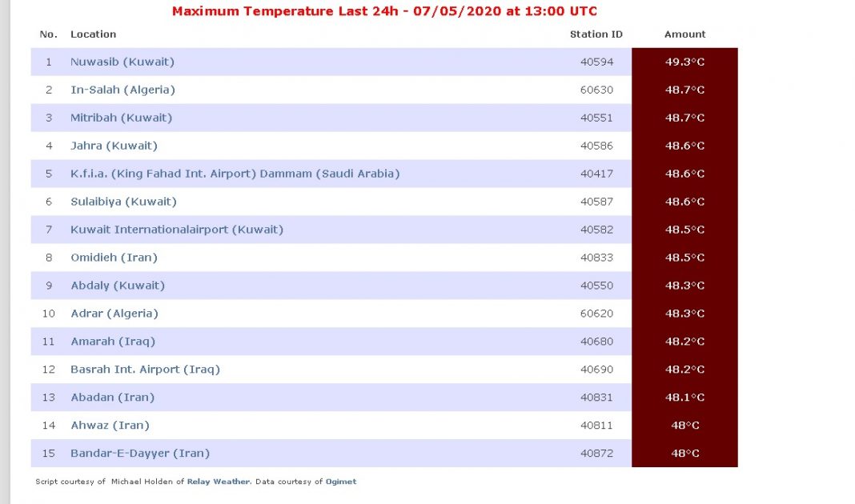Click Mitribah (Kuwait) row name
This screenshot has height=504, width=855.
(x=121, y=118)
